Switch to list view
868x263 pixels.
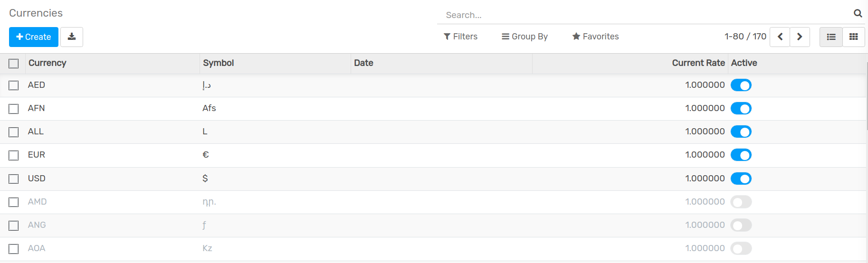[x=831, y=37]
